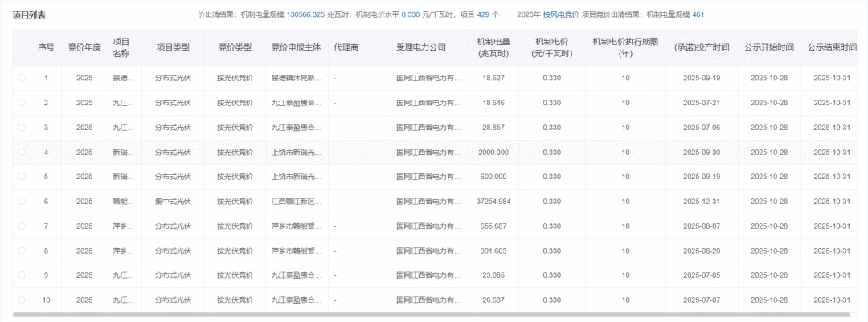Select the radio button for row 2
868x322 pixels.
click(x=22, y=103)
